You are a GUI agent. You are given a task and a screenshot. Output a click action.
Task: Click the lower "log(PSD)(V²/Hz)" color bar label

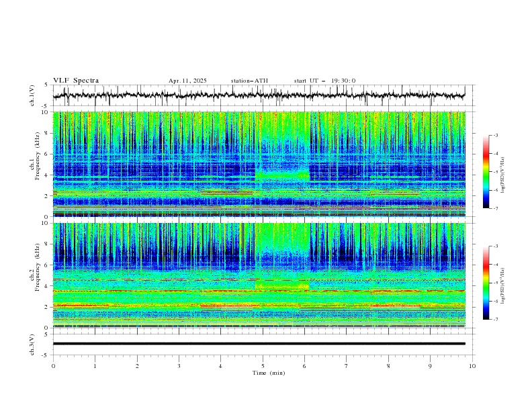(x=502, y=285)
